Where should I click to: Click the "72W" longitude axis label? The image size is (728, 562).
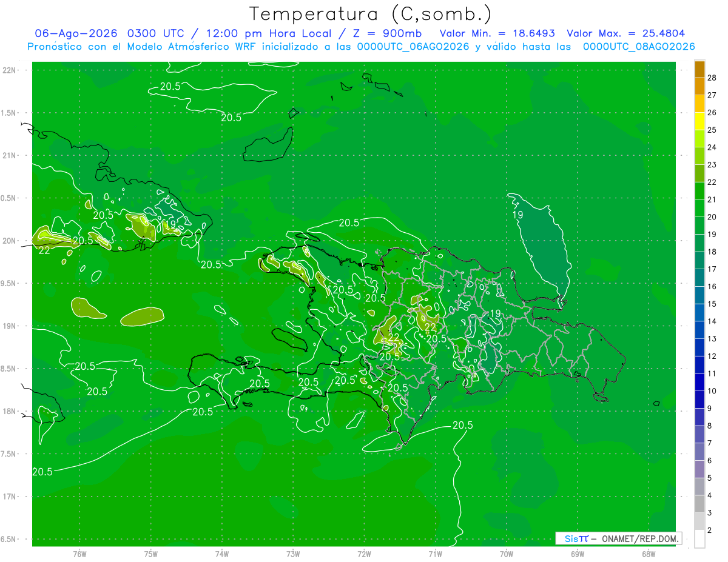coord(364,554)
